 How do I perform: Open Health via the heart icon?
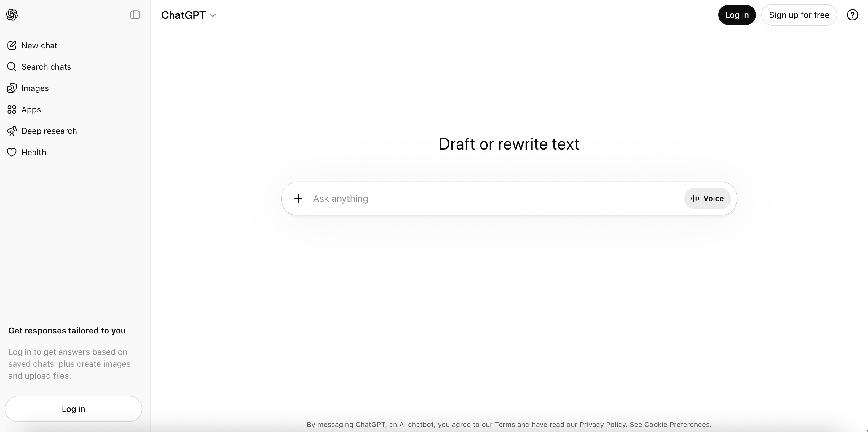point(12,152)
